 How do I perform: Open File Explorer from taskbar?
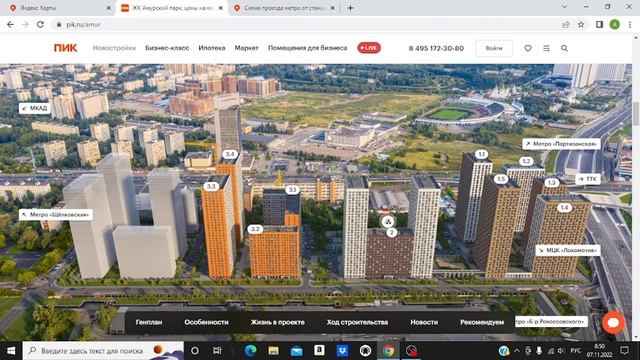point(273,351)
